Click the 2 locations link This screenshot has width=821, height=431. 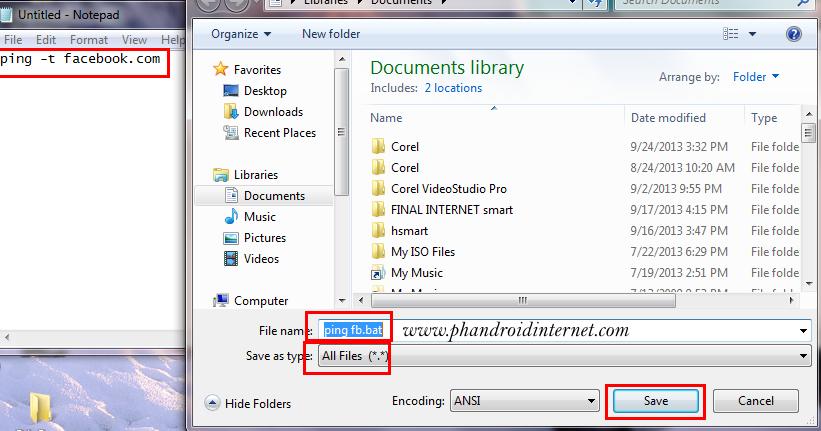pyautogui.click(x=453, y=88)
